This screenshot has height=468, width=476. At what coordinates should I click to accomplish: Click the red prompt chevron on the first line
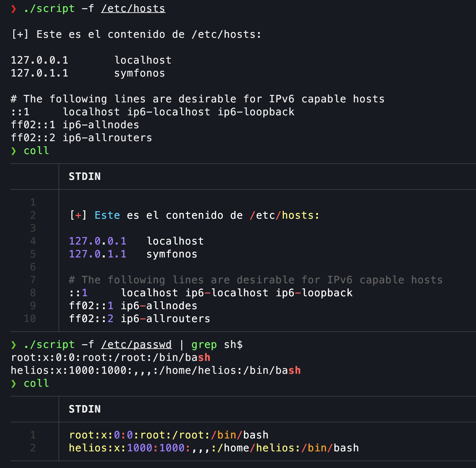pos(14,9)
